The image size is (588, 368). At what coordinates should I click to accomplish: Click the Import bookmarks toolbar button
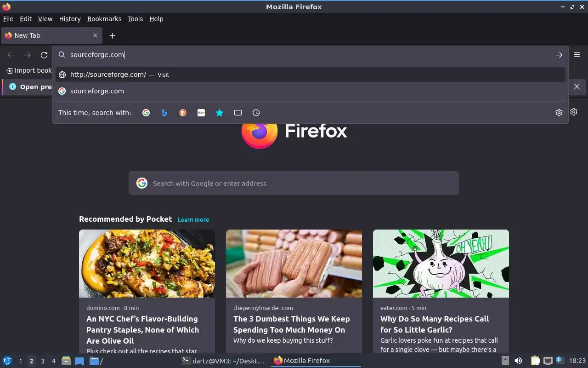coord(29,70)
